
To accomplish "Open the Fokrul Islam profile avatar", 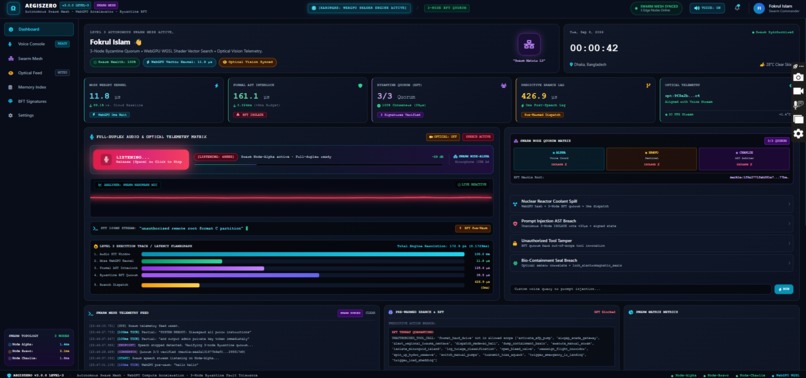I will coord(759,8).
